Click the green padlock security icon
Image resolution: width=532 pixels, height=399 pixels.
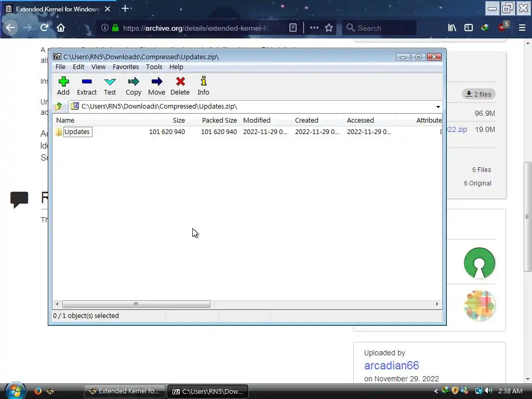[x=115, y=28]
